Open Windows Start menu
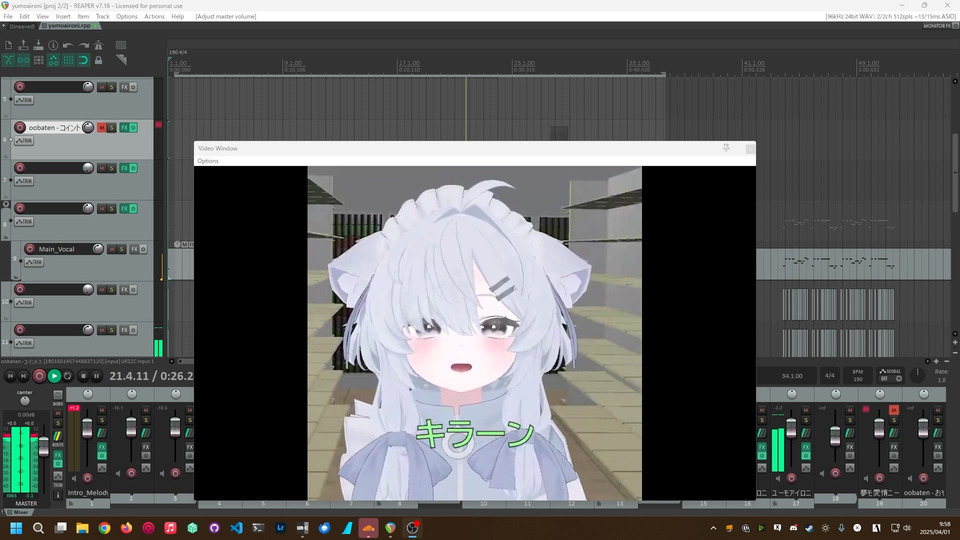This screenshot has height=540, width=960. 16,528
